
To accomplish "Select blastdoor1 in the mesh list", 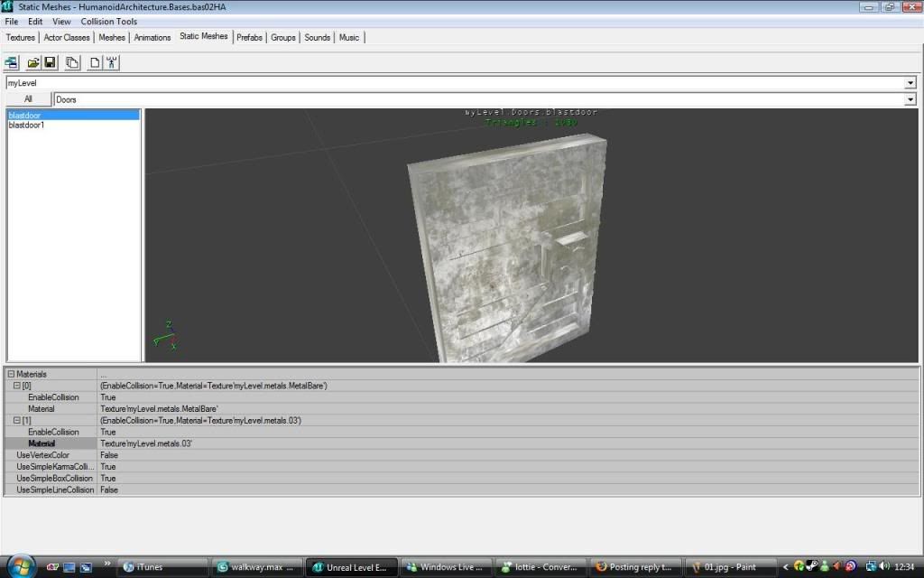I will click(x=26, y=126).
